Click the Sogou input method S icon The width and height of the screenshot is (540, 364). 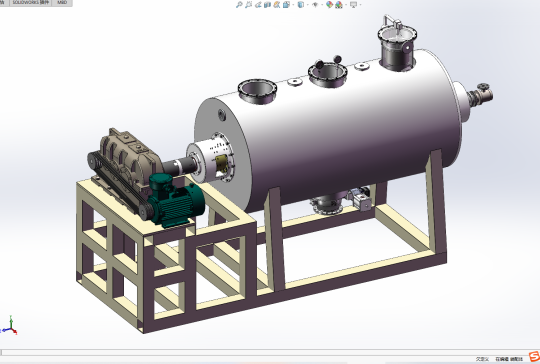pos(534,356)
